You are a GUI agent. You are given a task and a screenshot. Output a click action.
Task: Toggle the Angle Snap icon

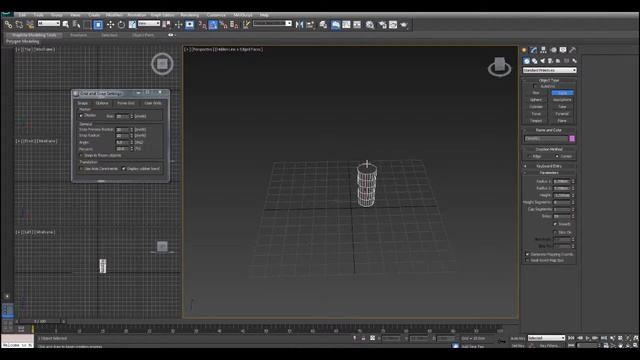point(213,25)
